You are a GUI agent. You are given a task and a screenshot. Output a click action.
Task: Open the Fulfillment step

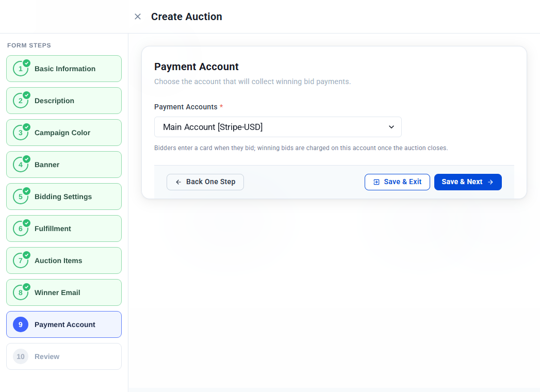[64, 228]
